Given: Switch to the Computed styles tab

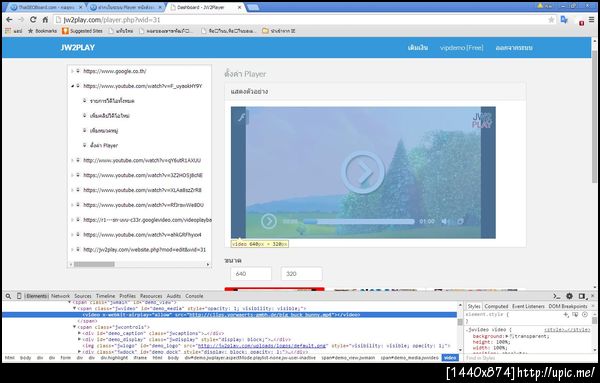Looking at the screenshot, I should click(x=496, y=306).
